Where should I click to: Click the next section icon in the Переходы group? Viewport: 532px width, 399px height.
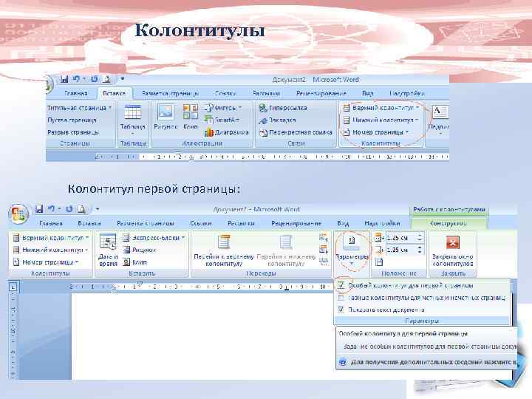tap(324, 250)
